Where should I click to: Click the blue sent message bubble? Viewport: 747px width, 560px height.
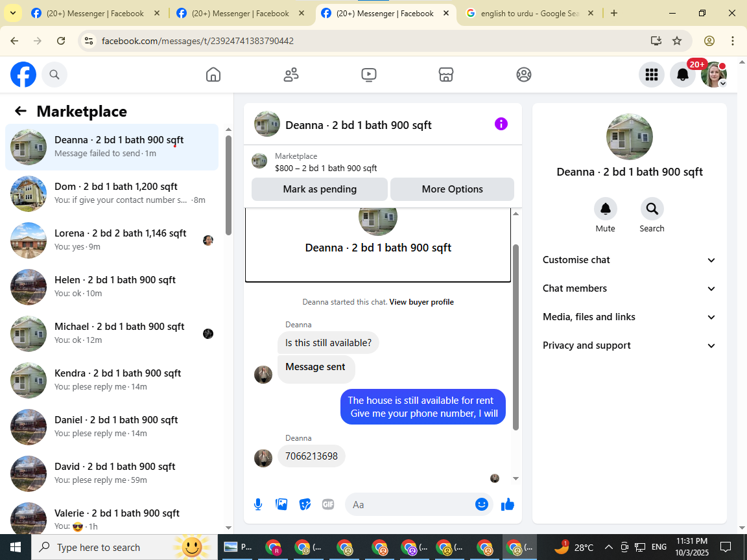click(x=423, y=406)
